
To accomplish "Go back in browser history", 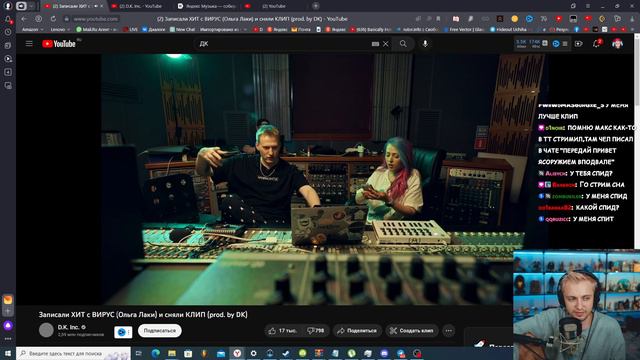I will point(24,19).
